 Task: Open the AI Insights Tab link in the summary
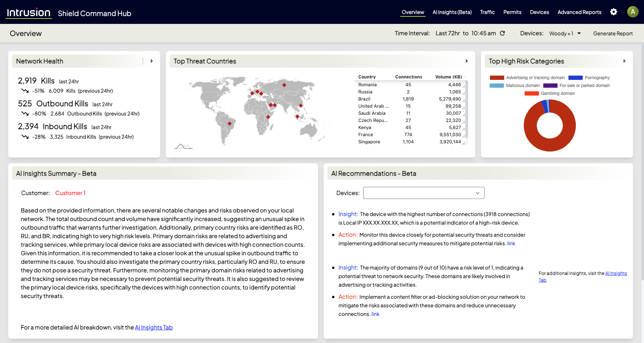coord(154,327)
